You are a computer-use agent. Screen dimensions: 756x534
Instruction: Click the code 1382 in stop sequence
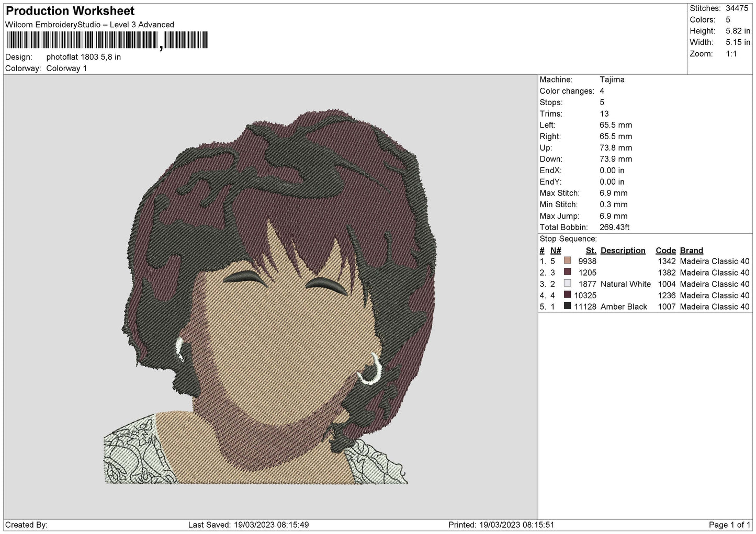[667, 272]
